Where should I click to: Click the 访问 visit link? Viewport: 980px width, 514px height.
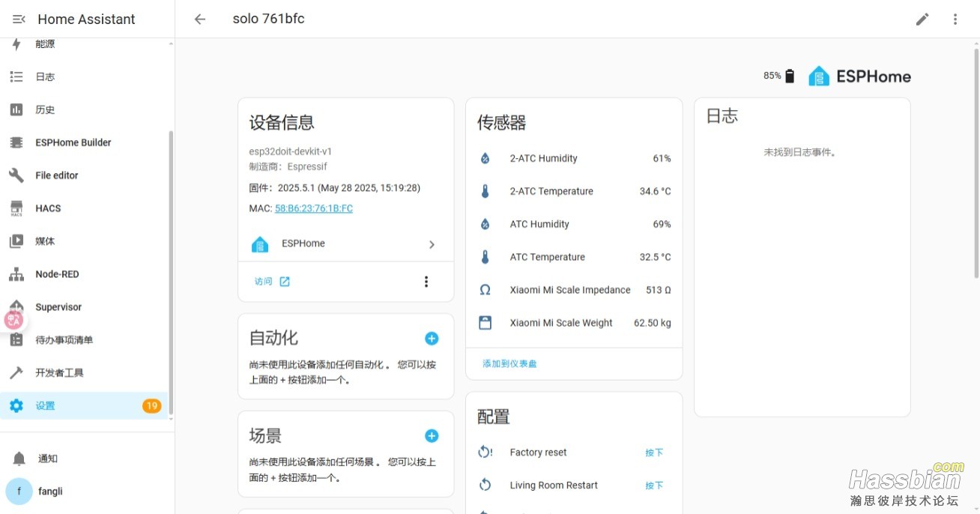click(x=272, y=282)
